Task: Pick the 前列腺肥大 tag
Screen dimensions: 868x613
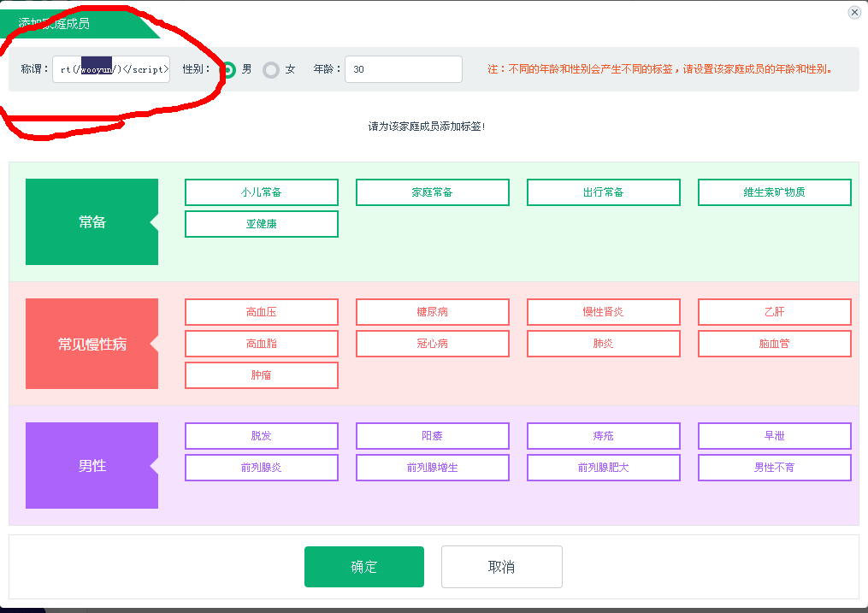Action: tap(604, 468)
